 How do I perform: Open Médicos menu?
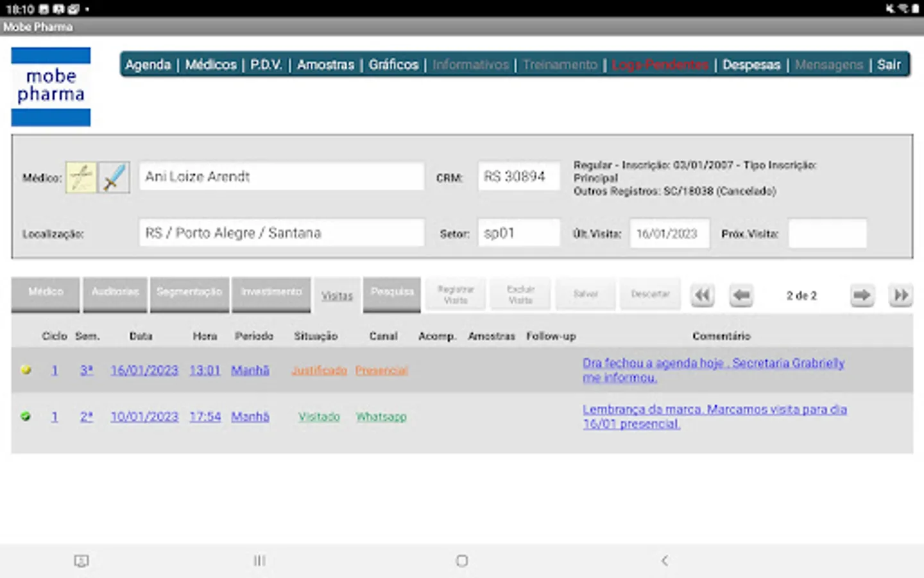211,65
